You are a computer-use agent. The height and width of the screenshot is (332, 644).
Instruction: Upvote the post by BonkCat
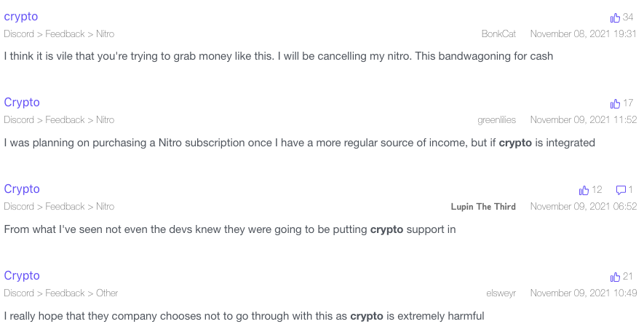point(615,17)
